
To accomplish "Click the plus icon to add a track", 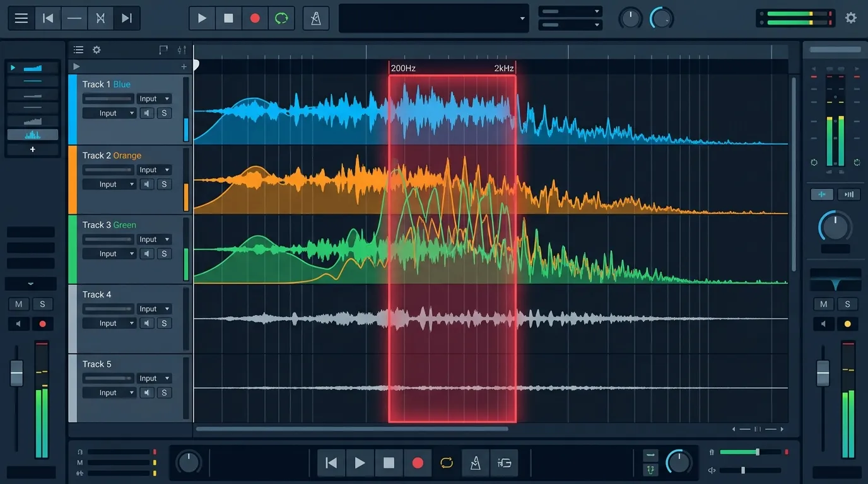I will click(184, 67).
